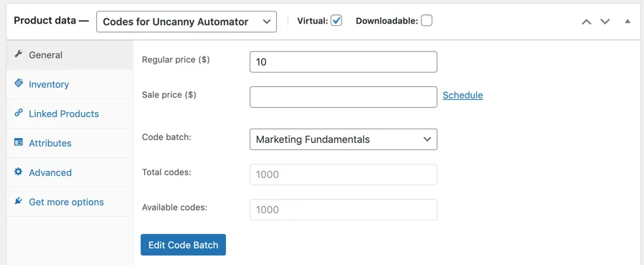This screenshot has height=265, width=644.
Task: Open the product type dropdown
Action: point(186,22)
